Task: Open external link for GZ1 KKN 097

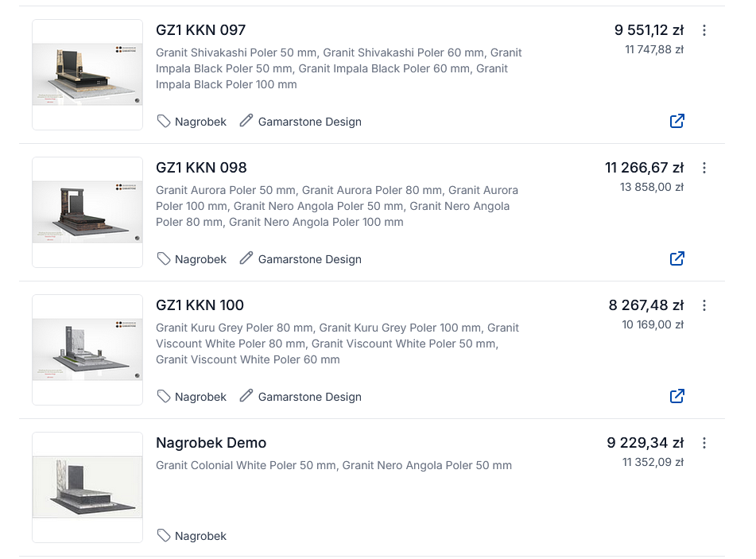Action: pos(677,121)
